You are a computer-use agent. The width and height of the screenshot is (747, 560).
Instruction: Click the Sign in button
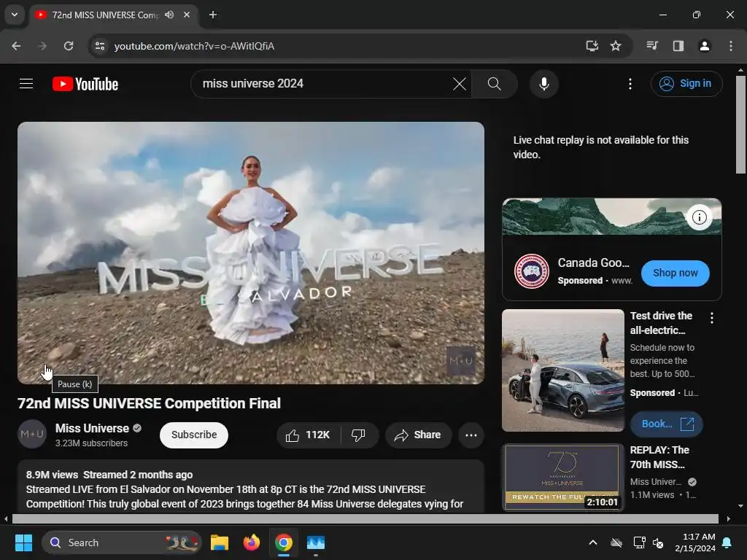pyautogui.click(x=686, y=84)
